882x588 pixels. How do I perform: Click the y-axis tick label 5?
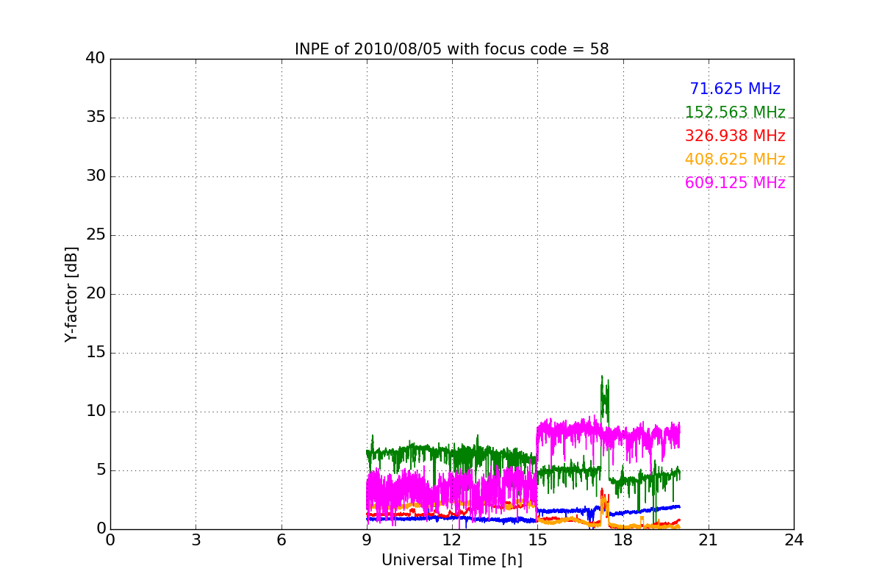(x=100, y=470)
